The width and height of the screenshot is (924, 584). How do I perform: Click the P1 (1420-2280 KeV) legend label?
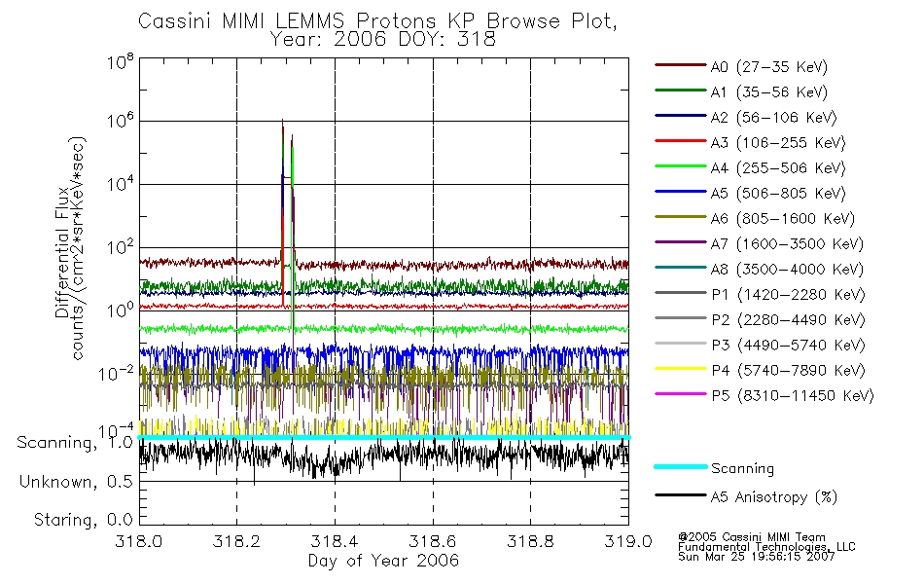(788, 294)
